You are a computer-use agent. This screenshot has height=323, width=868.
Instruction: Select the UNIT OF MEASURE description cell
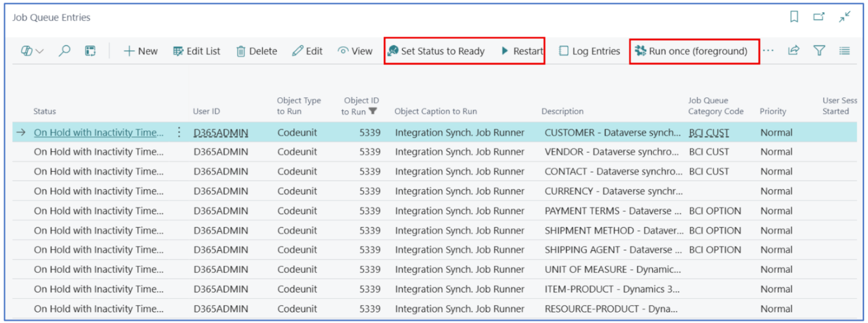point(613,269)
